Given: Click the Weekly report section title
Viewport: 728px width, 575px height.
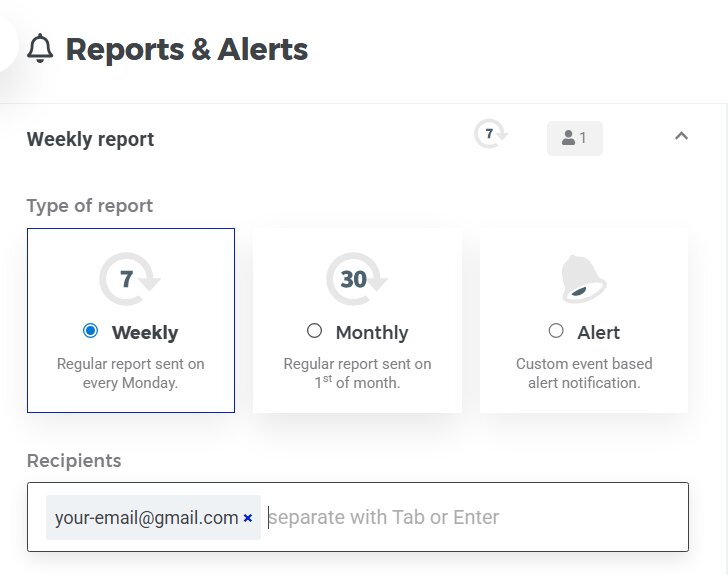Looking at the screenshot, I should (x=90, y=139).
